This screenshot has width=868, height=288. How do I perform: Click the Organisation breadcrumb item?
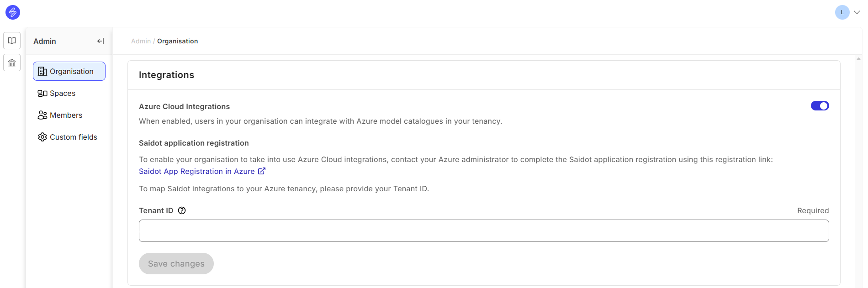point(177,41)
